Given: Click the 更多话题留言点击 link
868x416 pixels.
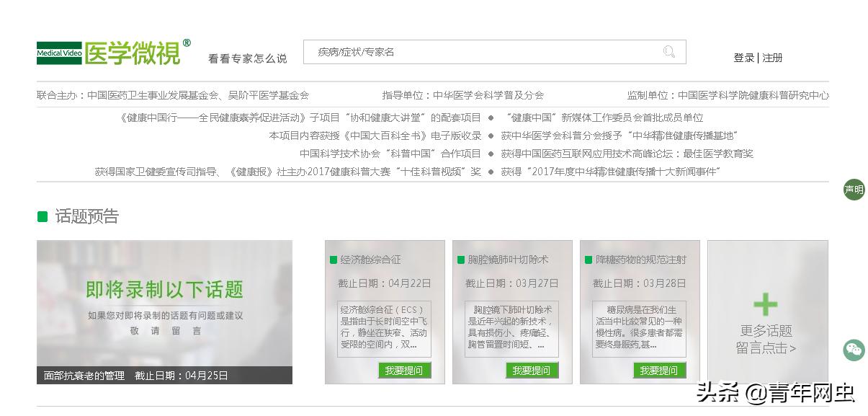Looking at the screenshot, I should click(x=766, y=339).
